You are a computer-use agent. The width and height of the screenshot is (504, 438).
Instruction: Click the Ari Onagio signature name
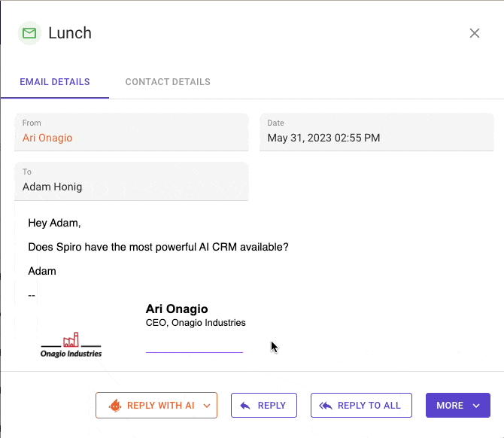pyautogui.click(x=177, y=309)
